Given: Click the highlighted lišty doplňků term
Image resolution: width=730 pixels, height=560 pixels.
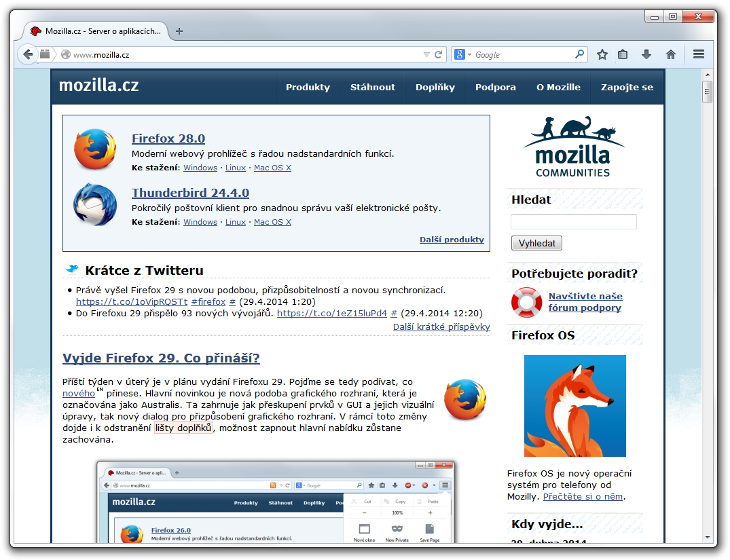Looking at the screenshot, I should (x=183, y=428).
